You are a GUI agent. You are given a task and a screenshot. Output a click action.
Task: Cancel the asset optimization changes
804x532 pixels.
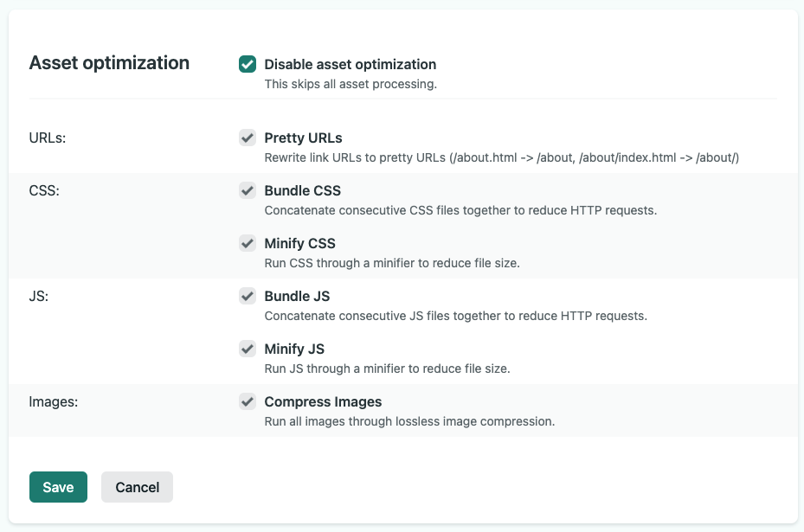(x=137, y=487)
